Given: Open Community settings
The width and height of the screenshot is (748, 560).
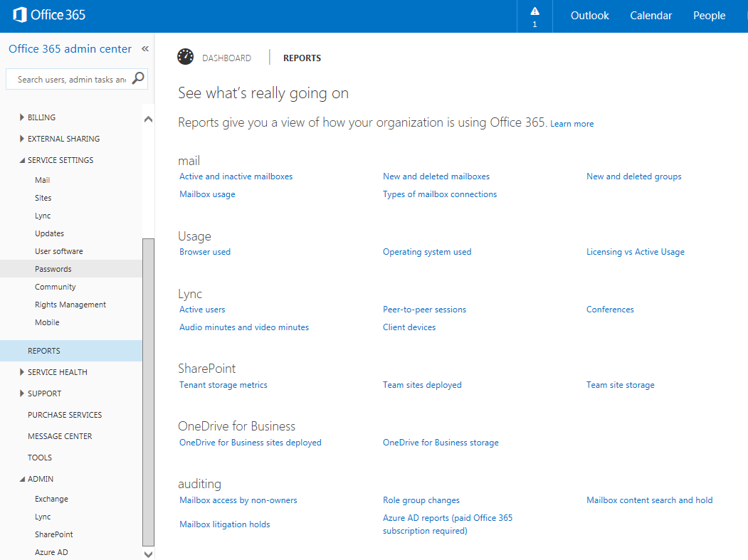Looking at the screenshot, I should tap(55, 287).
